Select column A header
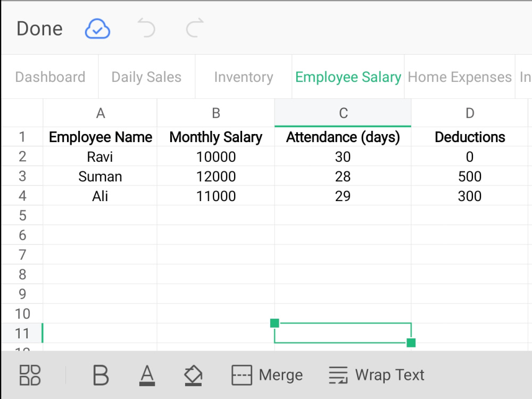 (x=100, y=113)
